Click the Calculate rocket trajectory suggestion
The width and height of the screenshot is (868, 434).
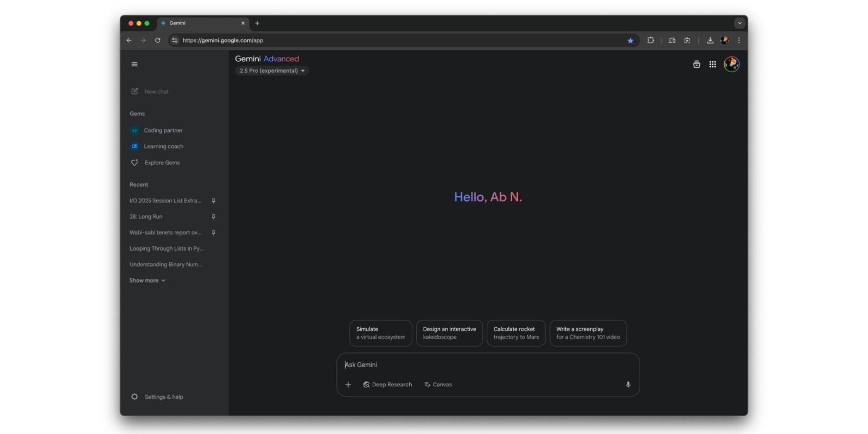[516, 333]
